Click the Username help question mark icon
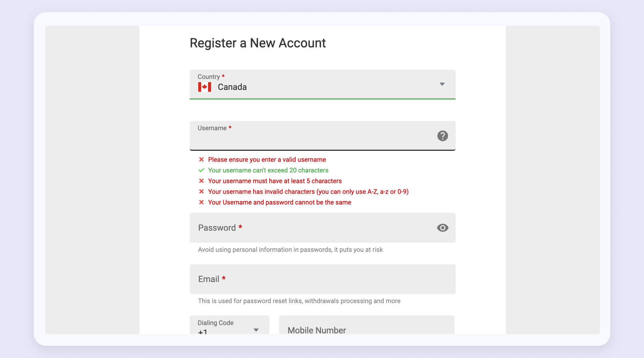 [443, 136]
